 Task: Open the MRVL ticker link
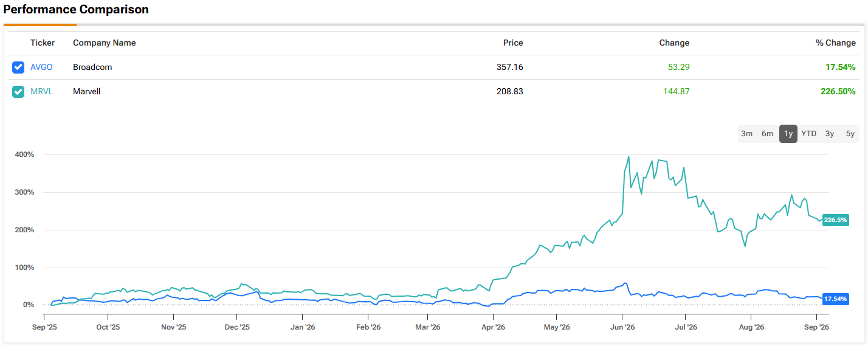coord(42,92)
